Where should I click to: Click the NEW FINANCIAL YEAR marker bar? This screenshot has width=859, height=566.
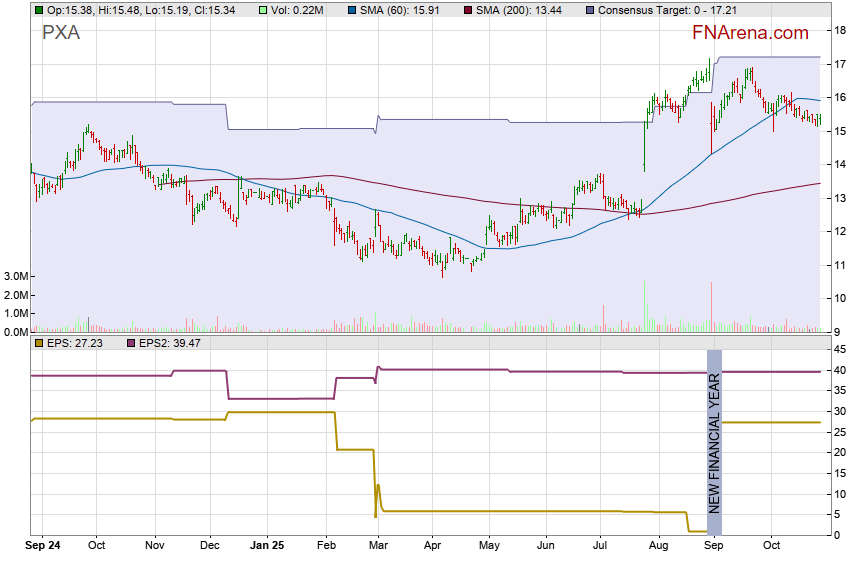pyautogui.click(x=714, y=442)
